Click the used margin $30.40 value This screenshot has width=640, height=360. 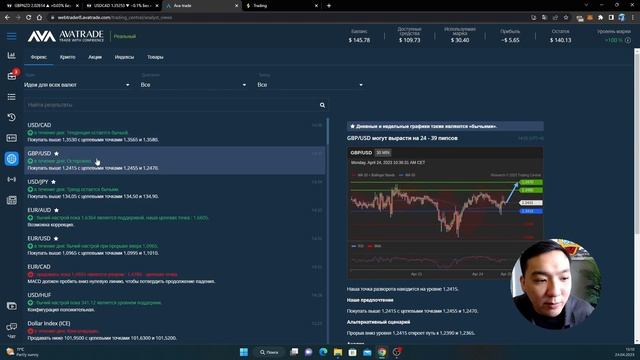point(460,40)
